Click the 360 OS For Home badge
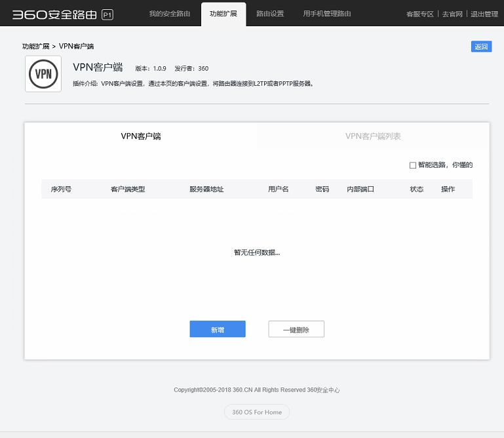 click(x=257, y=412)
